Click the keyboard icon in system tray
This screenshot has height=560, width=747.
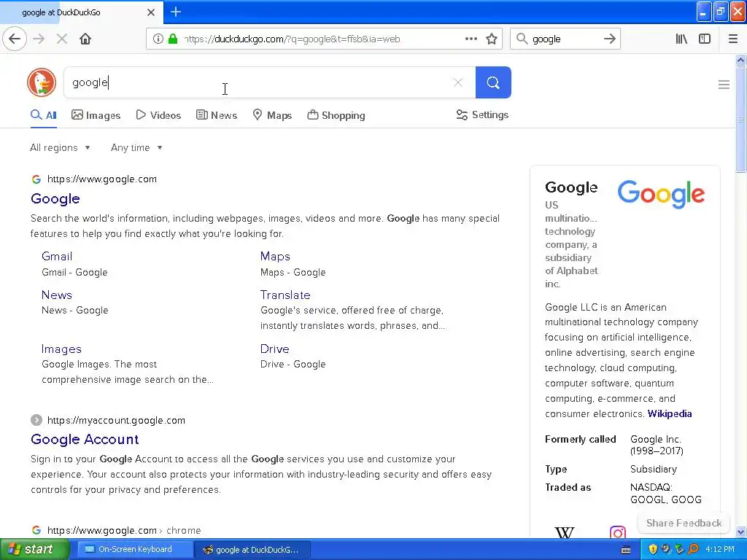[626, 550]
